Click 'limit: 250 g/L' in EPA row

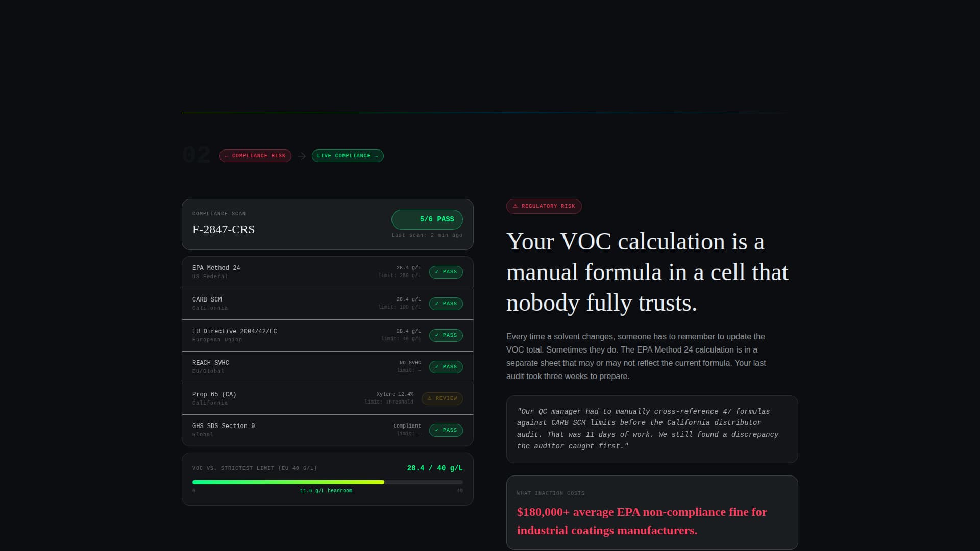400,275
